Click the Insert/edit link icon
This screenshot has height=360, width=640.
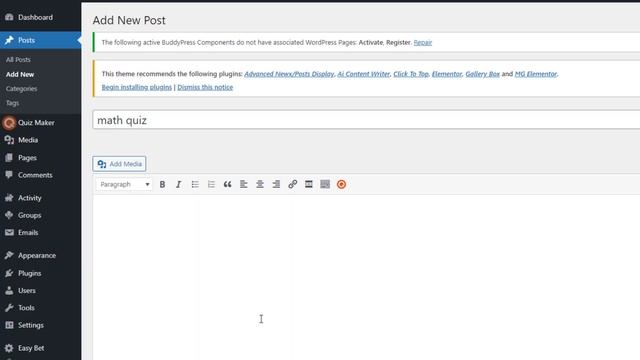[x=293, y=184]
